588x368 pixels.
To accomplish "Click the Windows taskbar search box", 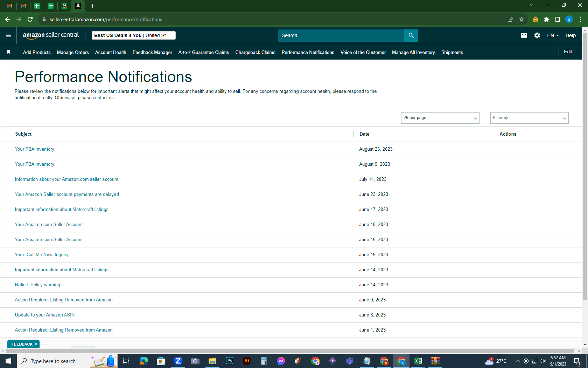I will (x=67, y=361).
